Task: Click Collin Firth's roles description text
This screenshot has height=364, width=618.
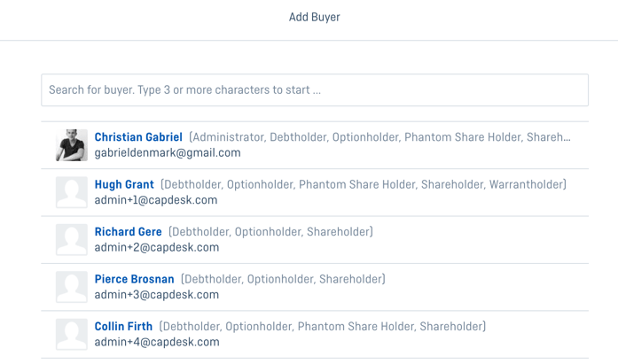Action: [x=323, y=326]
